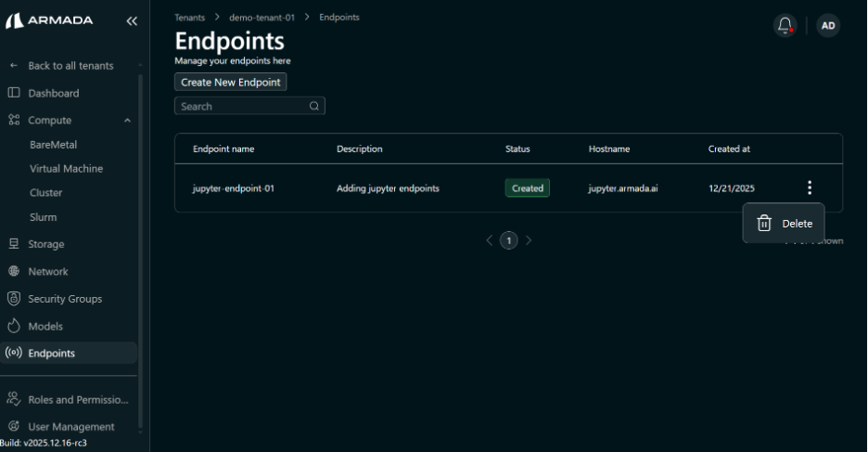Open Models page in sidebar

pyautogui.click(x=45, y=327)
